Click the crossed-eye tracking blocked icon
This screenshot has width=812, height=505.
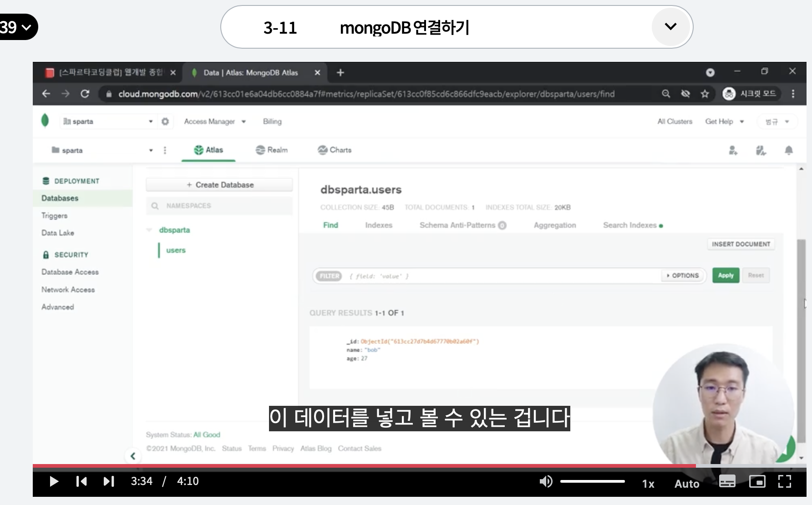[685, 94]
